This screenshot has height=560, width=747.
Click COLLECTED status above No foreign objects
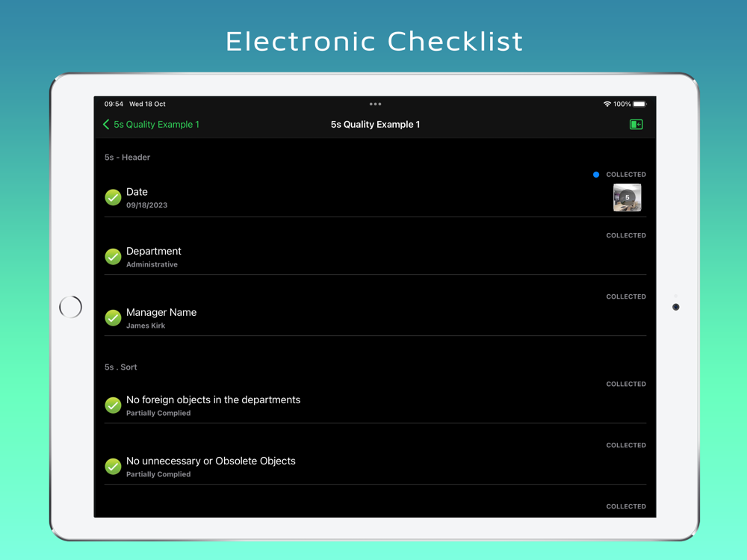626,385
